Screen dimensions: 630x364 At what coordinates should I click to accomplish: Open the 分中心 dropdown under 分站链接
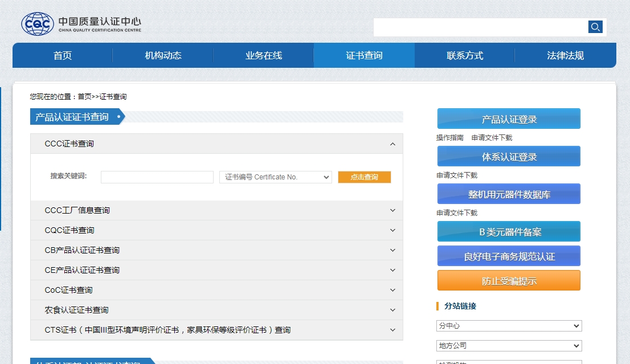point(508,325)
